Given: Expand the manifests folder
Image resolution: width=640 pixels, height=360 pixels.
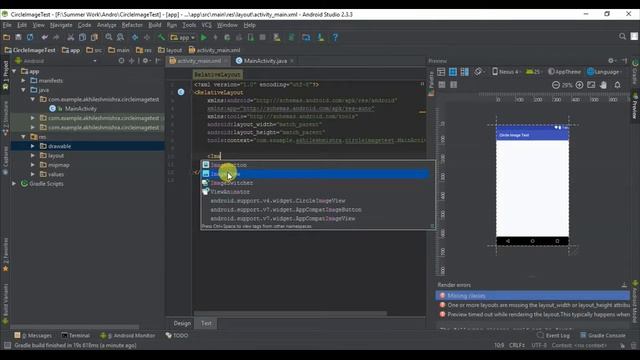Looking at the screenshot, I should pyautogui.click(x=24, y=80).
